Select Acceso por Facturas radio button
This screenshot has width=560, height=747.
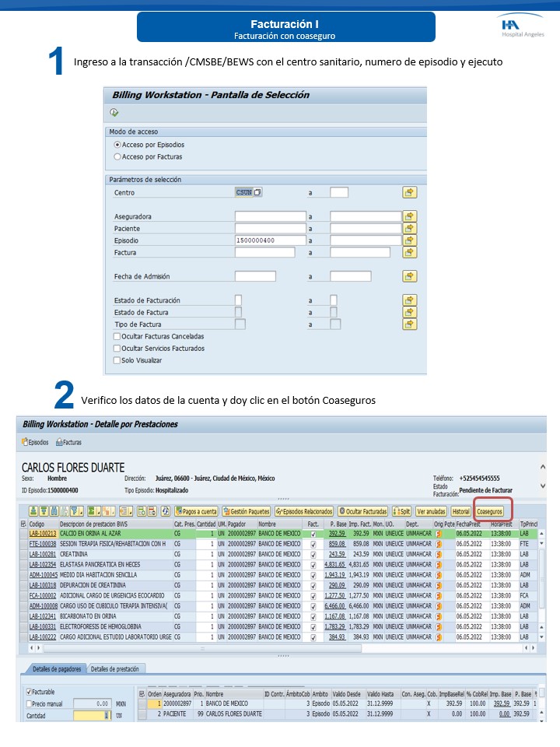click(x=117, y=156)
